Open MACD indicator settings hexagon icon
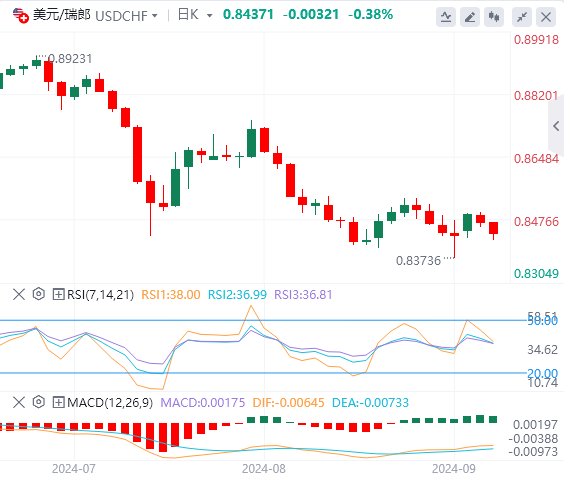 tap(38, 402)
